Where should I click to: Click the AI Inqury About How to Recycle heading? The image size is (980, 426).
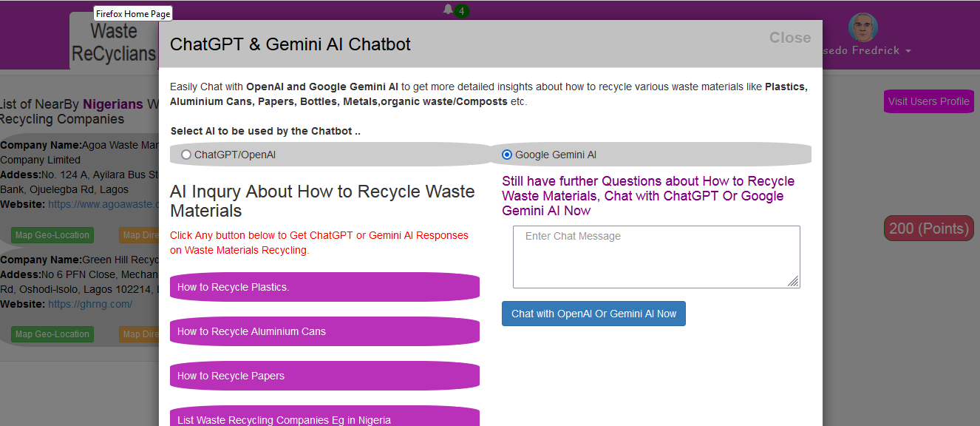322,201
